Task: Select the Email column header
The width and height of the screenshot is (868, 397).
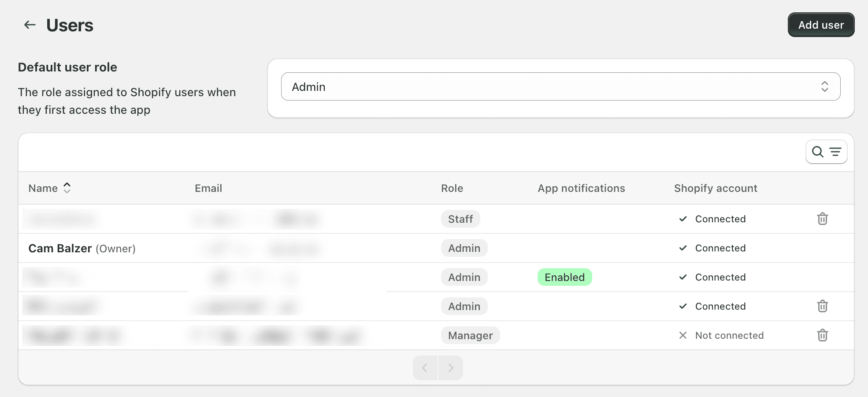Action: click(x=208, y=188)
